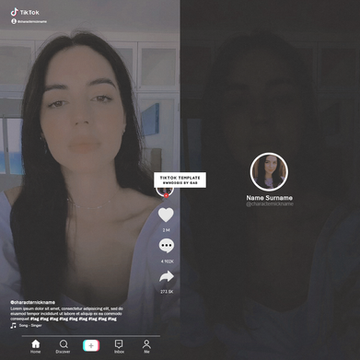Click the grey @handle under Name Surname
Image resolution: width=360 pixels, height=360 pixels.
270,204
